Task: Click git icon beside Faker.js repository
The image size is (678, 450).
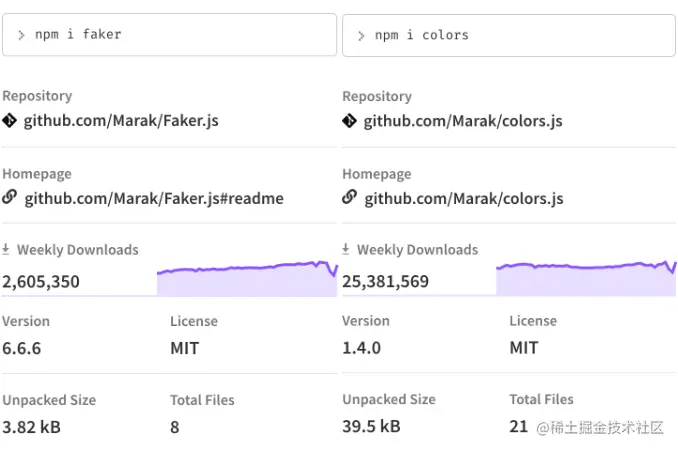Action: tap(10, 121)
